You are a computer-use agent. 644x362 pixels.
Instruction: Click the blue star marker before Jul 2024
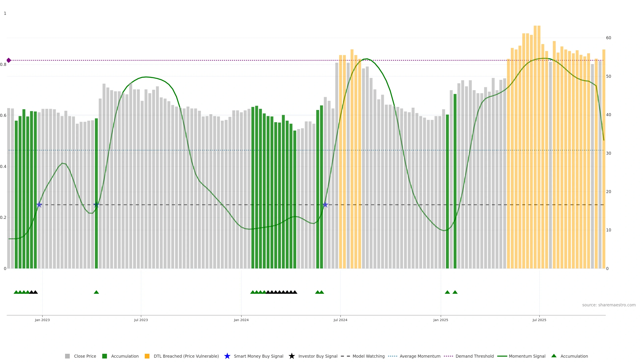[325, 205]
